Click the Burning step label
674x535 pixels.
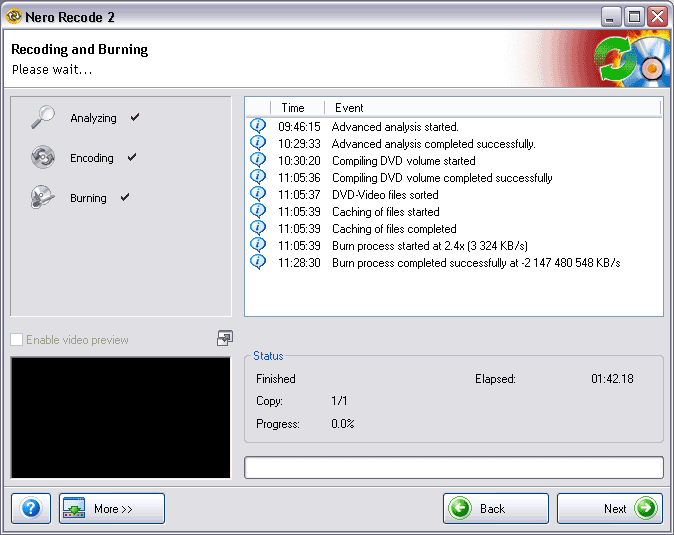(88, 198)
